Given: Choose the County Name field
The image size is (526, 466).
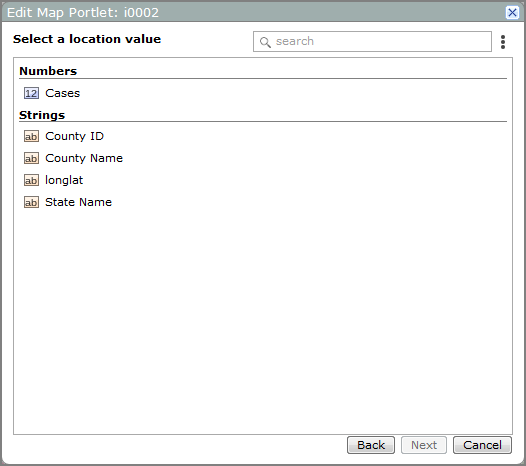Looking at the screenshot, I should (x=84, y=158).
